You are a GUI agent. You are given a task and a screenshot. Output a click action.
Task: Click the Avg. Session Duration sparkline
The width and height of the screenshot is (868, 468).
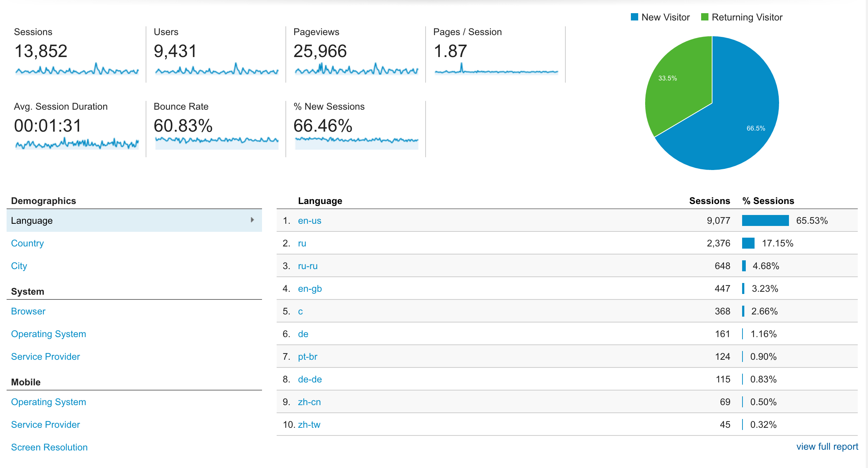coord(77,143)
